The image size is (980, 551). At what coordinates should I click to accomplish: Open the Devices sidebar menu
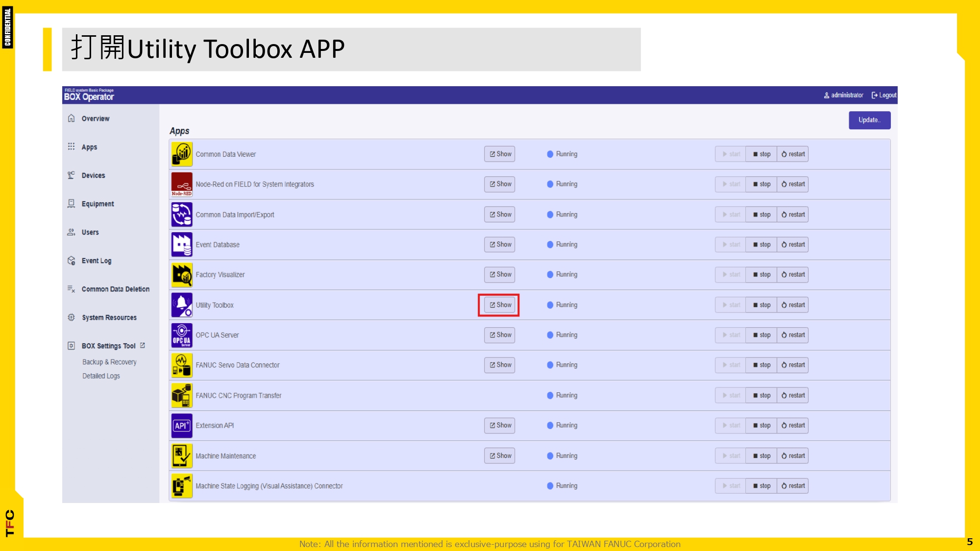(93, 175)
